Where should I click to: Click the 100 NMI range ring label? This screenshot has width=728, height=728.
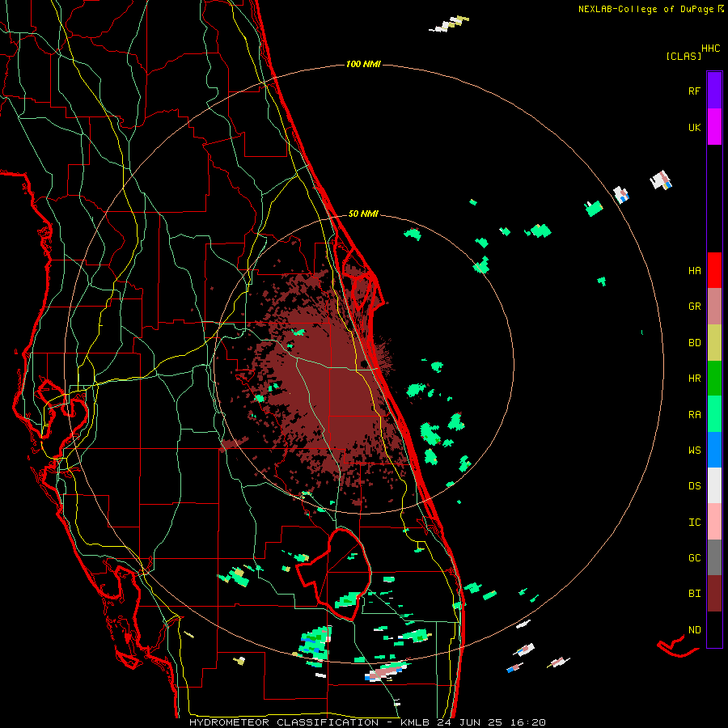click(363, 64)
